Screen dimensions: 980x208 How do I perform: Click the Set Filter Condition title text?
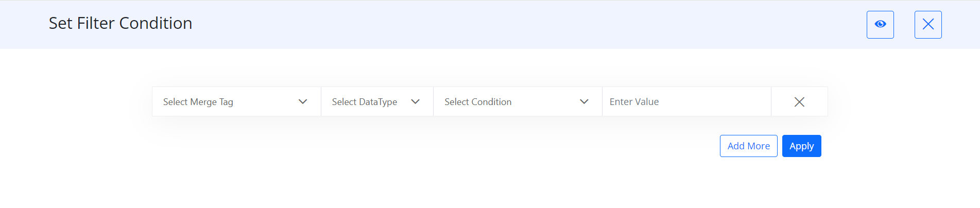tap(121, 23)
